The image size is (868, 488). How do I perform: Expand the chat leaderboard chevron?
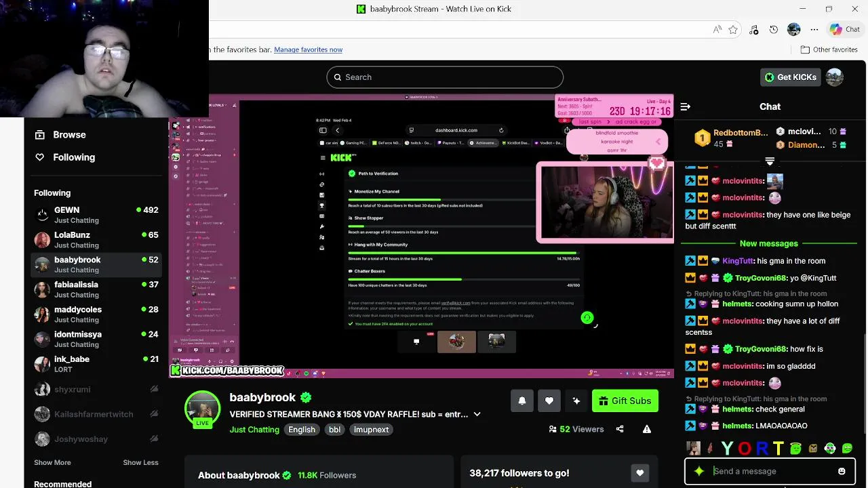[770, 161]
